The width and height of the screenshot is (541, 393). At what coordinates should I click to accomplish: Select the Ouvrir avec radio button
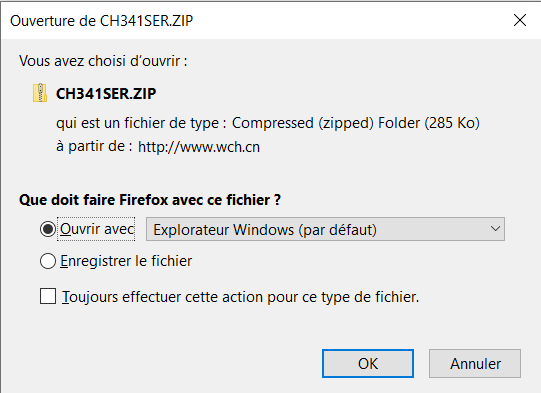click(x=48, y=229)
